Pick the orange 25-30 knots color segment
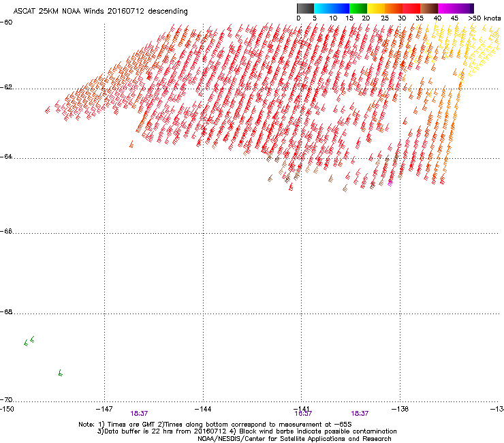The image size is (504, 443). (x=394, y=8)
